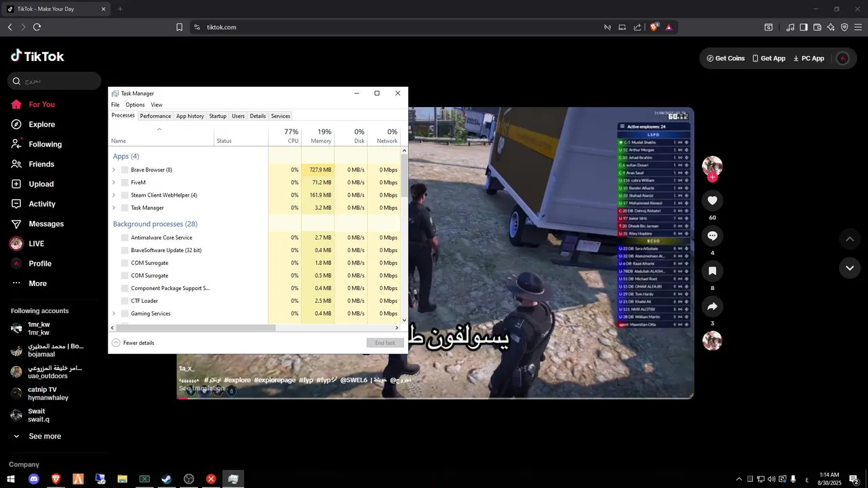Image resolution: width=868 pixels, height=488 pixels.
Task: Switch to the App history tab
Action: [x=190, y=116]
